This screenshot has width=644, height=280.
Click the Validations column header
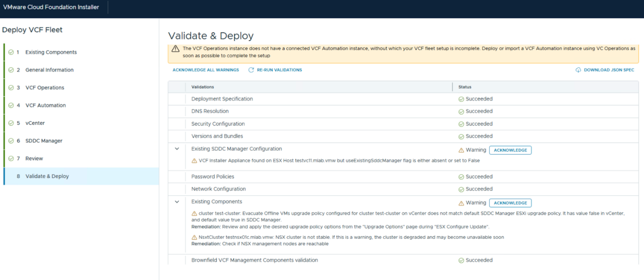click(203, 87)
